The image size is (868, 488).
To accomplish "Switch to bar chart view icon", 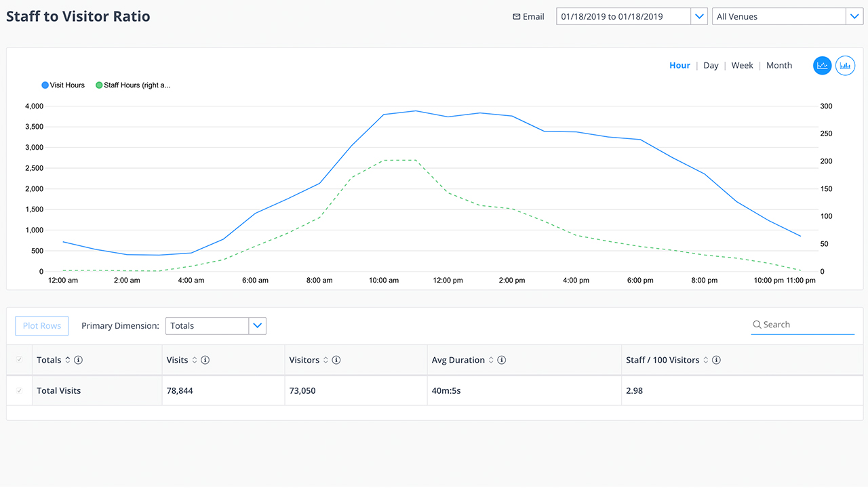I will click(x=845, y=66).
